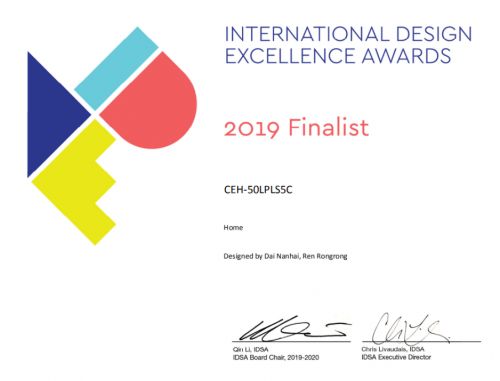This screenshot has width=500, height=381.
Task: Click the CEH-50LPLS5C product name
Action: tap(258, 190)
